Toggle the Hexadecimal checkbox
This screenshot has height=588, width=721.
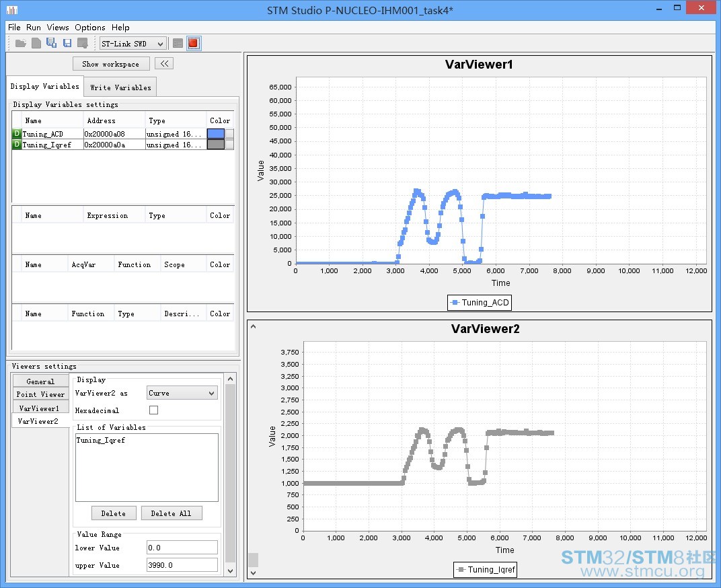click(x=153, y=410)
